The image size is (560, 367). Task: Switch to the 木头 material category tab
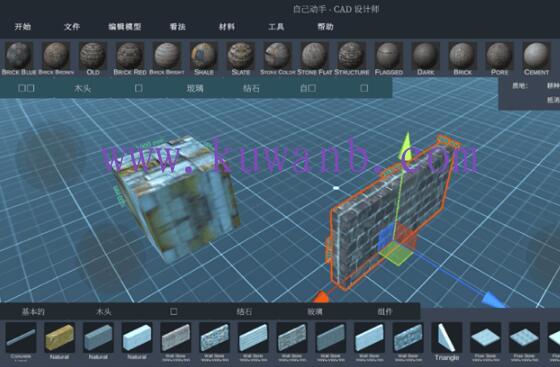(82, 88)
